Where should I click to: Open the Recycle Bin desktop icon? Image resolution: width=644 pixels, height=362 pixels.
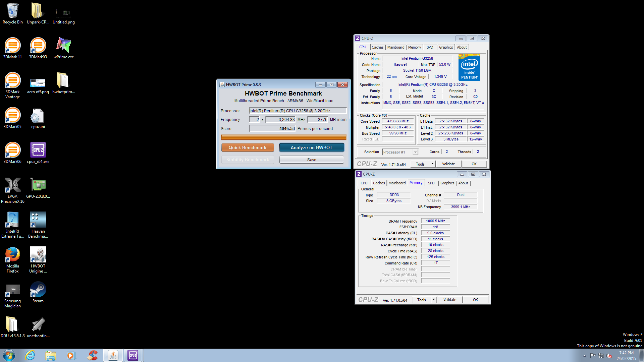tap(12, 13)
